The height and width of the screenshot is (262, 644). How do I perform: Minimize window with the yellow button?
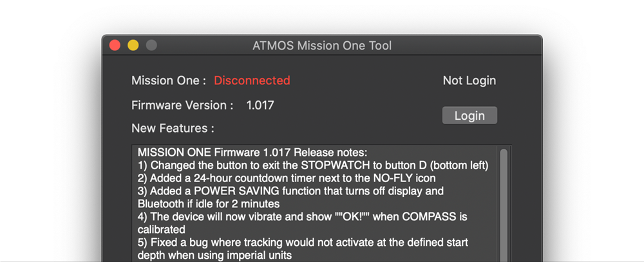pyautogui.click(x=133, y=45)
